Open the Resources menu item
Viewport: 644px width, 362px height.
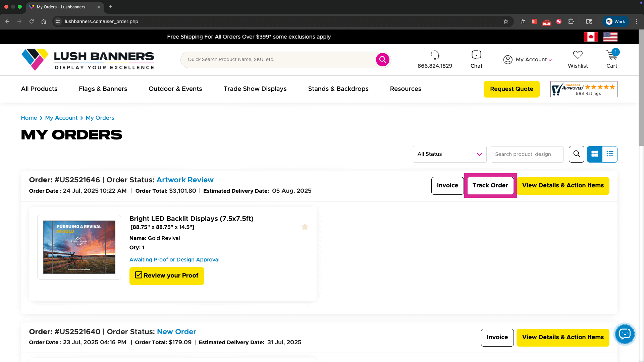coord(405,89)
